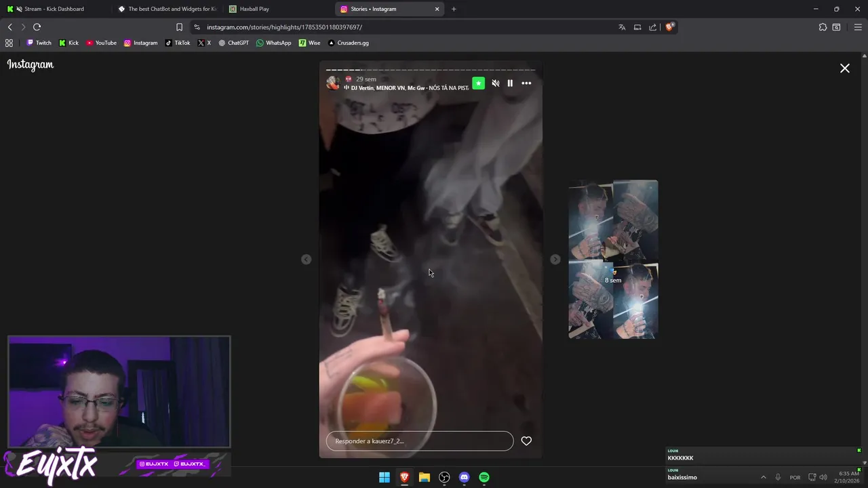Open the Kick bookmark
Viewport: 868px width, 488px height.
68,43
